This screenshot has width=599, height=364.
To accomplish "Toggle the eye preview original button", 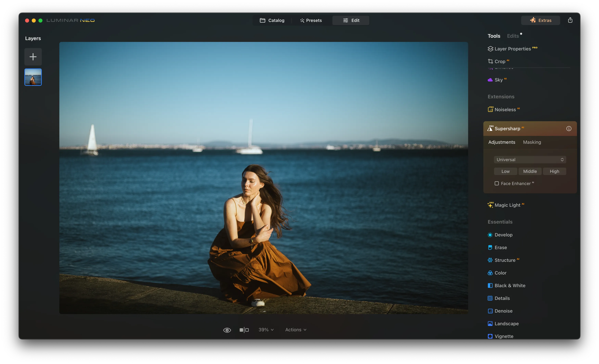I will [227, 330].
